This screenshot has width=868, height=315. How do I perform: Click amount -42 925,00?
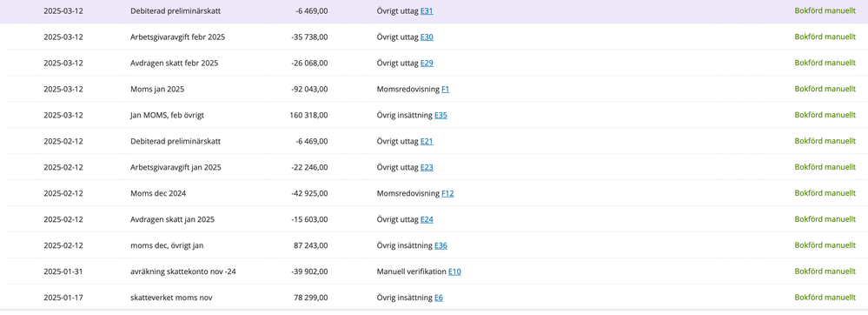coord(309,193)
